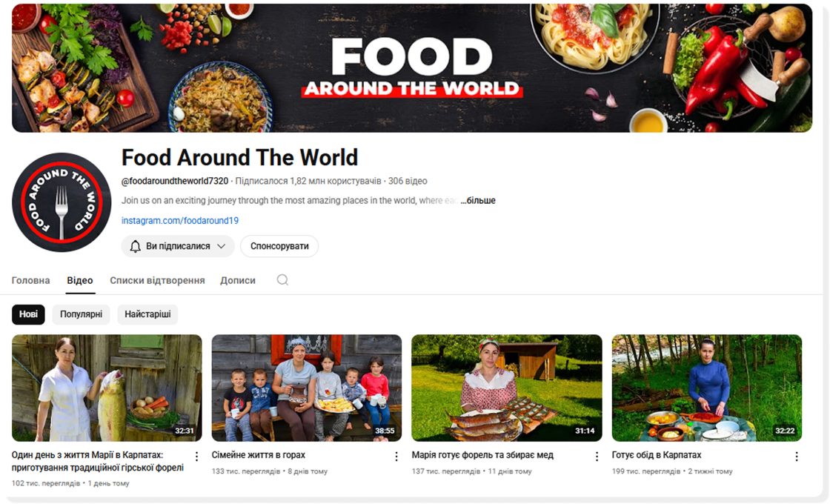Play thumbnail of woman cooking in forest

(x=707, y=388)
